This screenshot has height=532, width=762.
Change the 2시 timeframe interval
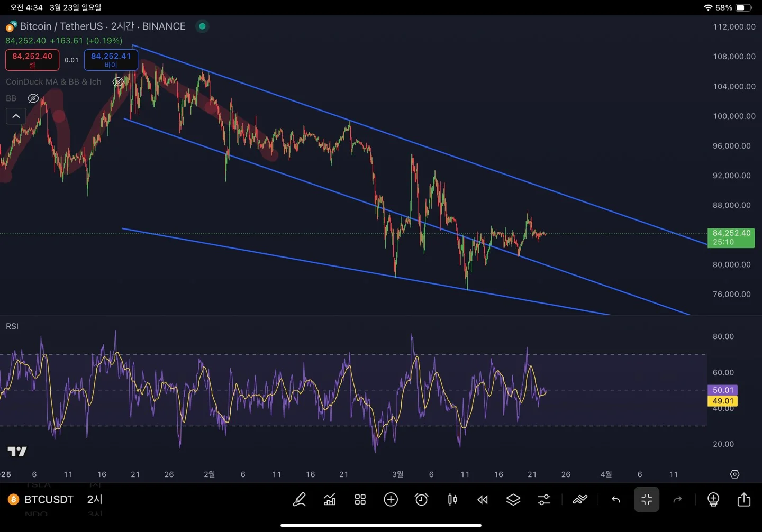click(95, 499)
